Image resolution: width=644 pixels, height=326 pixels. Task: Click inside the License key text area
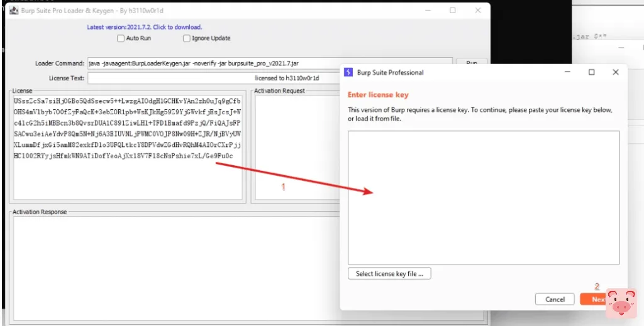point(128,148)
